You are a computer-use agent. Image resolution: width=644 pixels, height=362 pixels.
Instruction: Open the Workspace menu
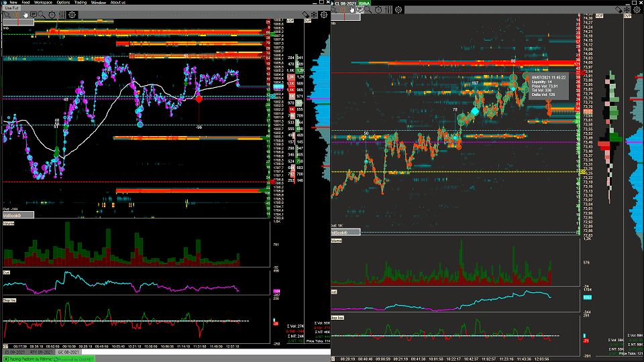pos(43,3)
